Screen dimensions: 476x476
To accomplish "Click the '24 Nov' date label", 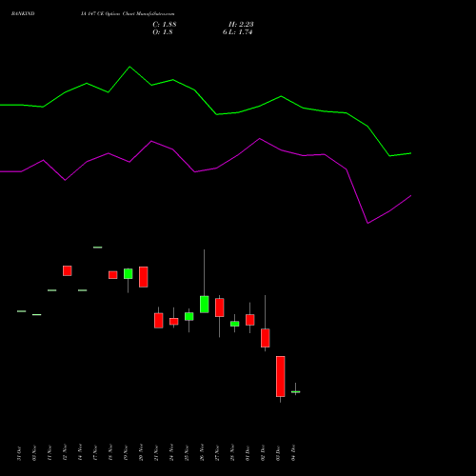I will (171, 453).
